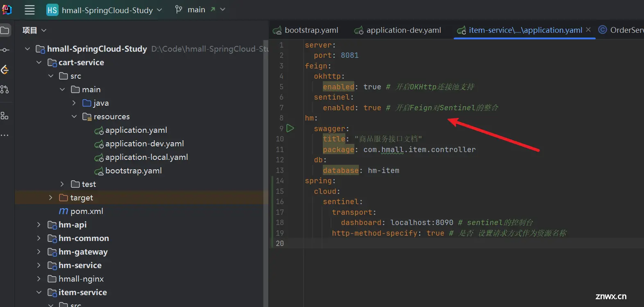Expand the hm-gateway module
The width and height of the screenshot is (644, 307).
coord(39,252)
